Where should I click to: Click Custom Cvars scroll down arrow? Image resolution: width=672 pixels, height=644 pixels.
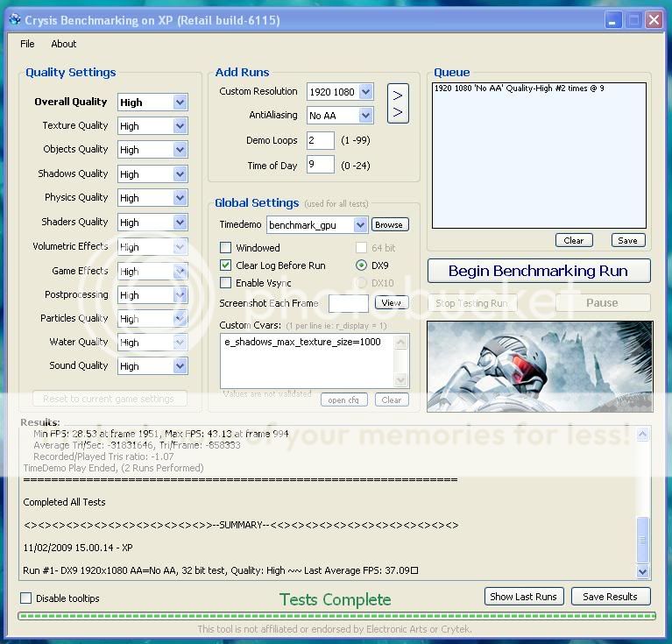pyautogui.click(x=400, y=379)
